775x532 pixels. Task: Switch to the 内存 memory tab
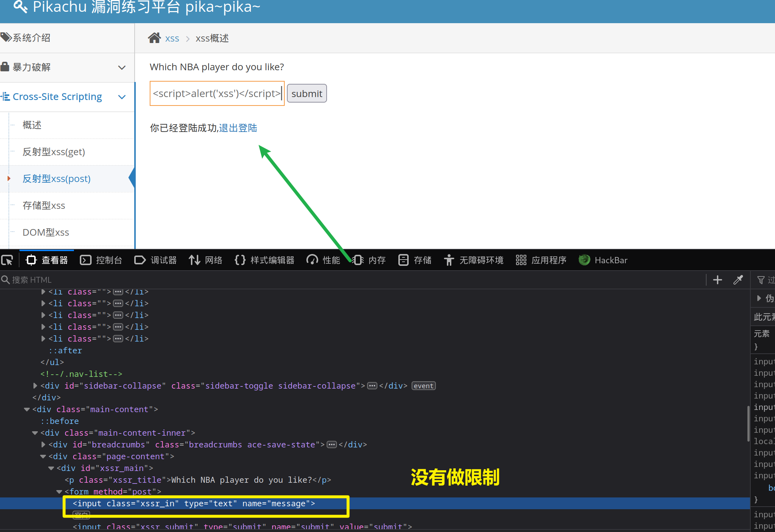369,260
